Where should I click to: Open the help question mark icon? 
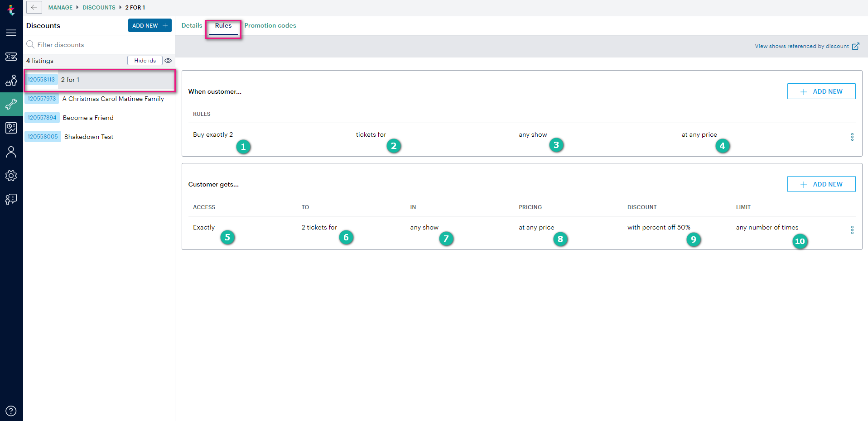point(11,411)
